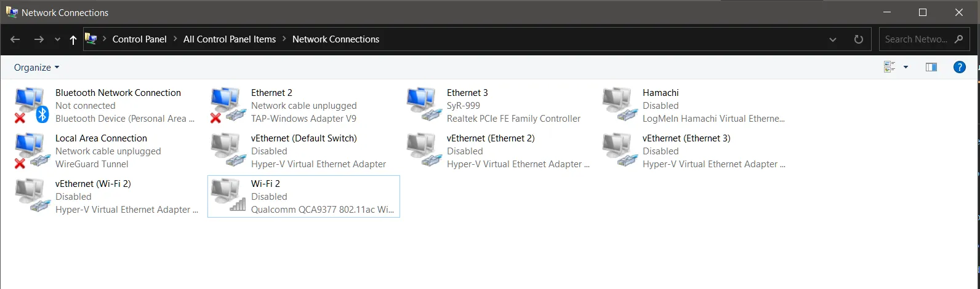Navigate to Control Panel breadcrumb
The width and height of the screenshot is (980, 289).
click(139, 39)
